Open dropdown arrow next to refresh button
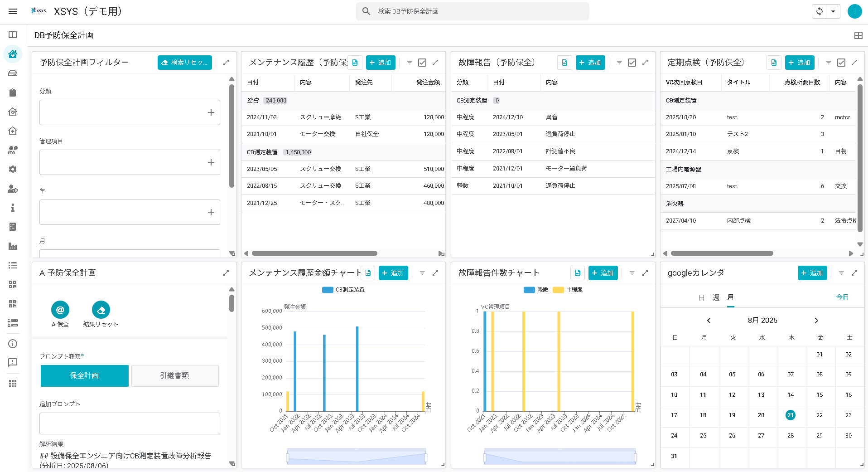 coord(833,11)
